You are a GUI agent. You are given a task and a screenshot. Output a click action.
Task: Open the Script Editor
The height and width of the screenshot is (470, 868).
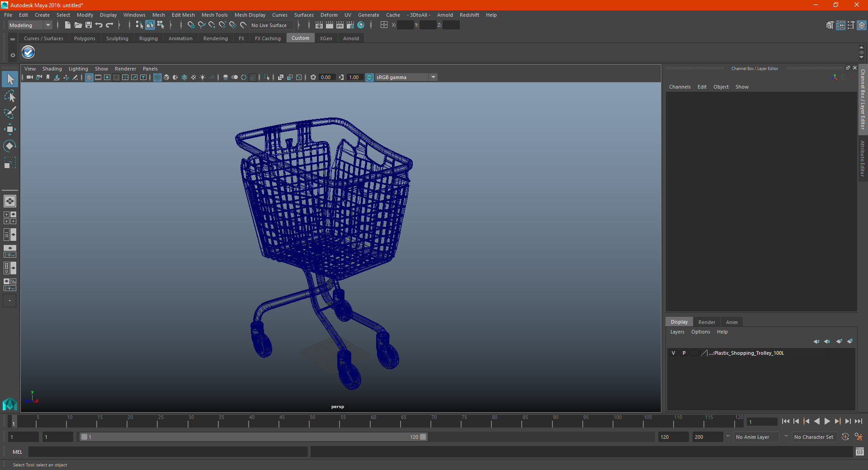coord(860,451)
